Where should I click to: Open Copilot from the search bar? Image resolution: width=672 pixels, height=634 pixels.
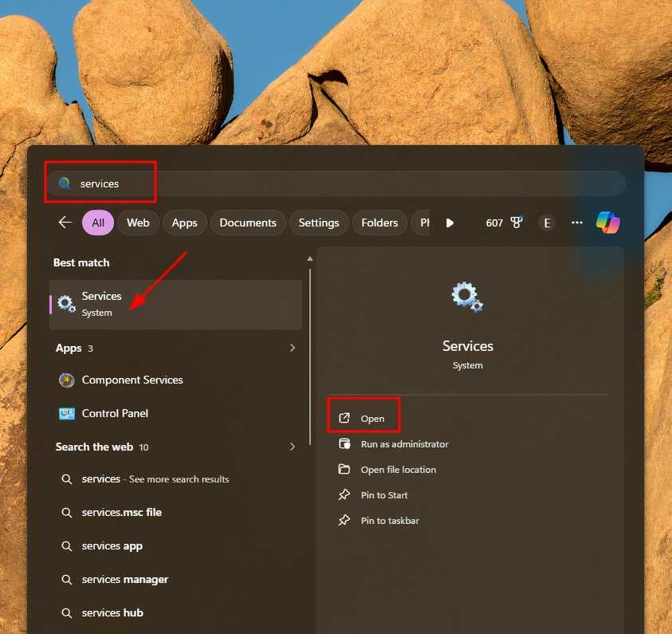coord(608,222)
